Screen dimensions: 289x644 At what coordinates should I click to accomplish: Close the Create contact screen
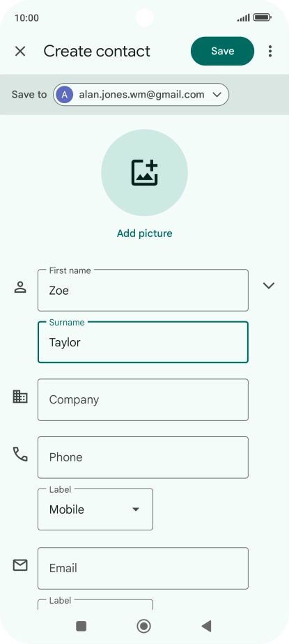click(x=20, y=52)
